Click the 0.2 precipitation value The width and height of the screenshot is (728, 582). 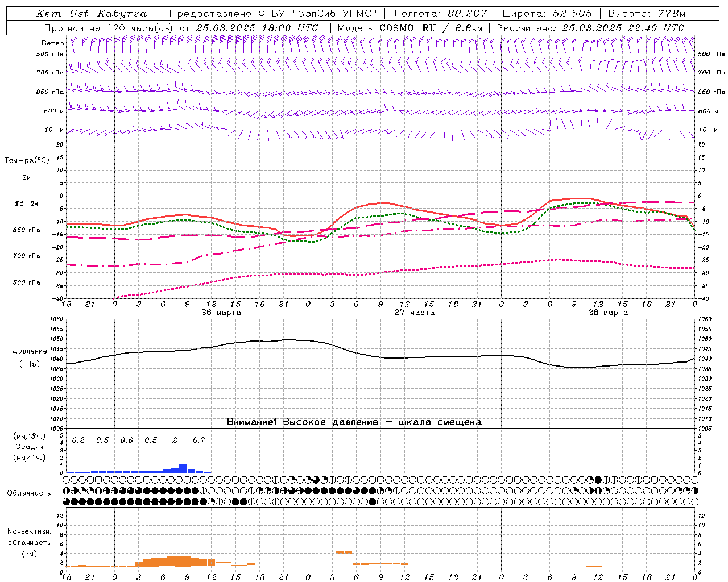(78, 440)
